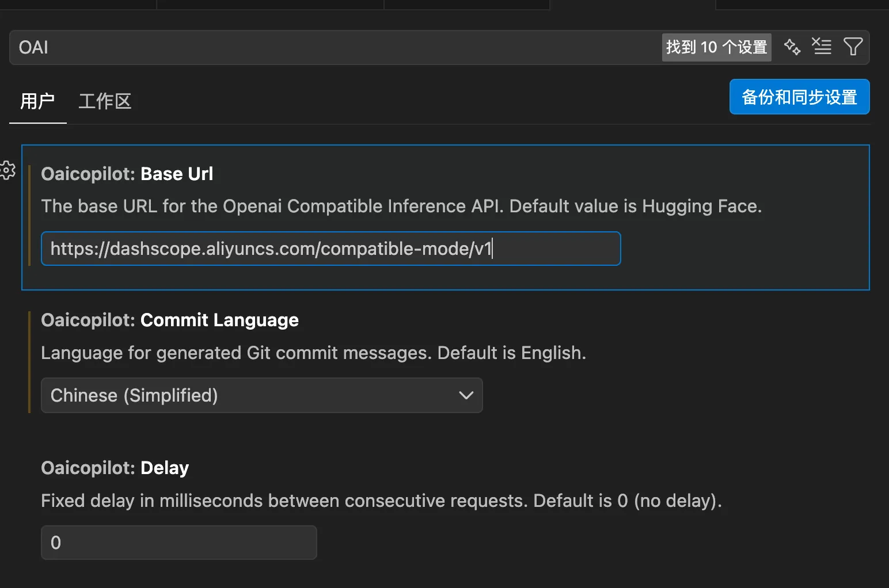The image size is (889, 588).
Task: Click the 找到 10 个设置 result count badge
Action: click(716, 47)
